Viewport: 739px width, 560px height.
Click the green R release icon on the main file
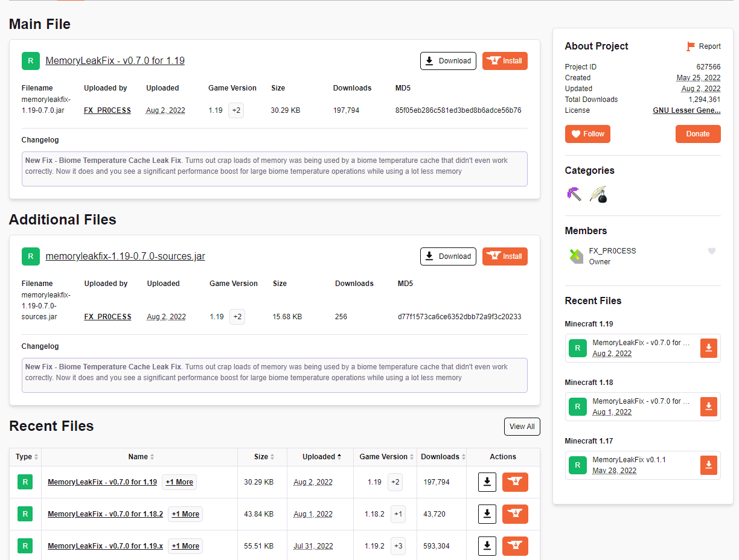pos(31,60)
